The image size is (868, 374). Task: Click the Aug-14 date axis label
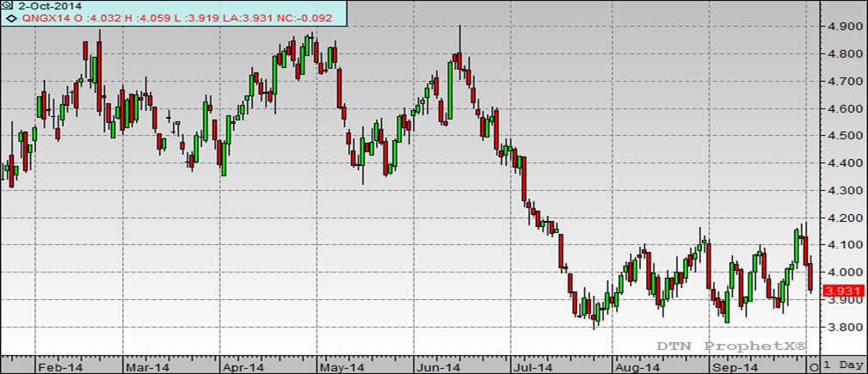[637, 366]
